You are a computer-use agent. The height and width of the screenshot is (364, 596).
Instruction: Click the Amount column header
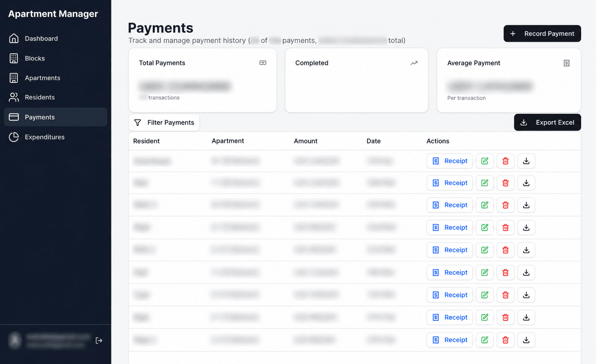coord(306,141)
